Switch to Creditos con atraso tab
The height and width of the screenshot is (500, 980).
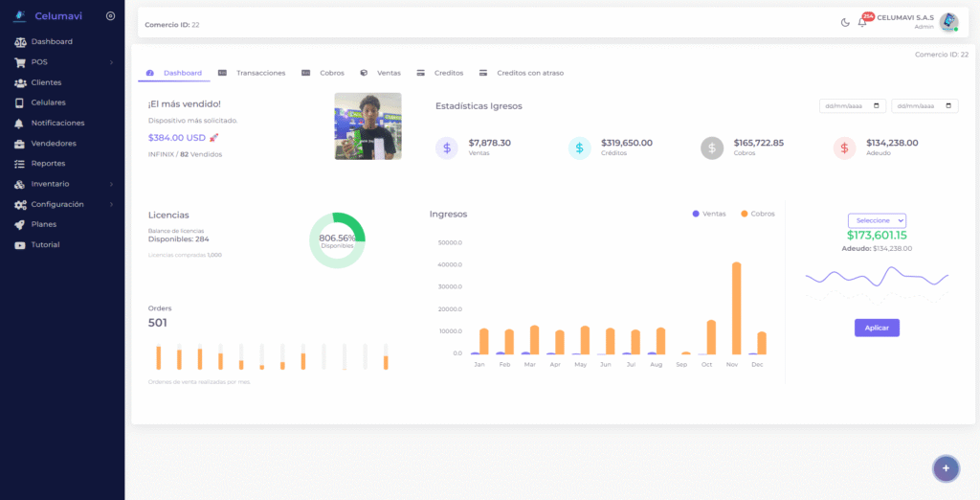(531, 73)
